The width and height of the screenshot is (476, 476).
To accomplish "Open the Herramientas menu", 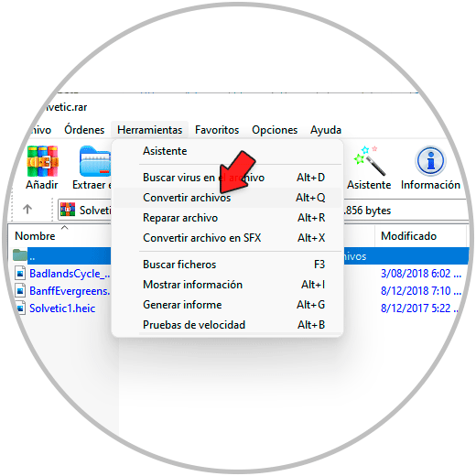I will 149,130.
